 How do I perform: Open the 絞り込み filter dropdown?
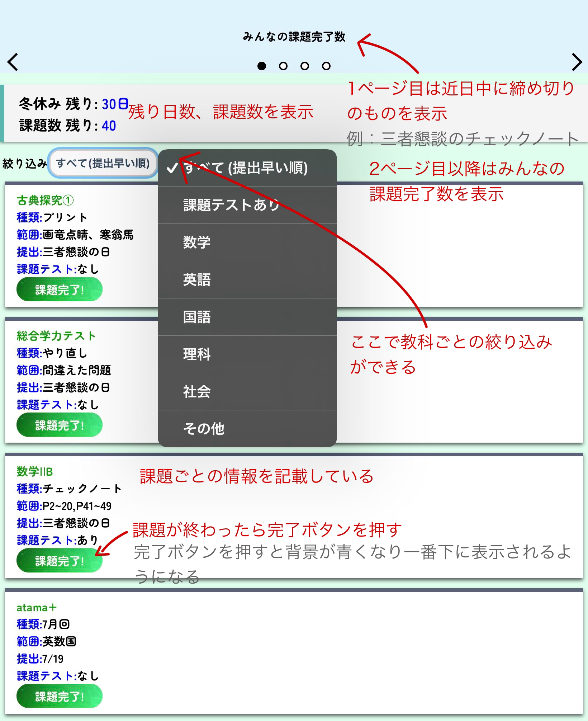point(103,163)
